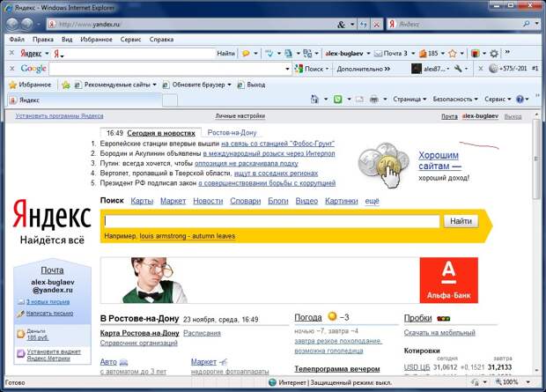The image size is (546, 392).
Task: Click Скачать на мобильный link
Action: tap(439, 333)
